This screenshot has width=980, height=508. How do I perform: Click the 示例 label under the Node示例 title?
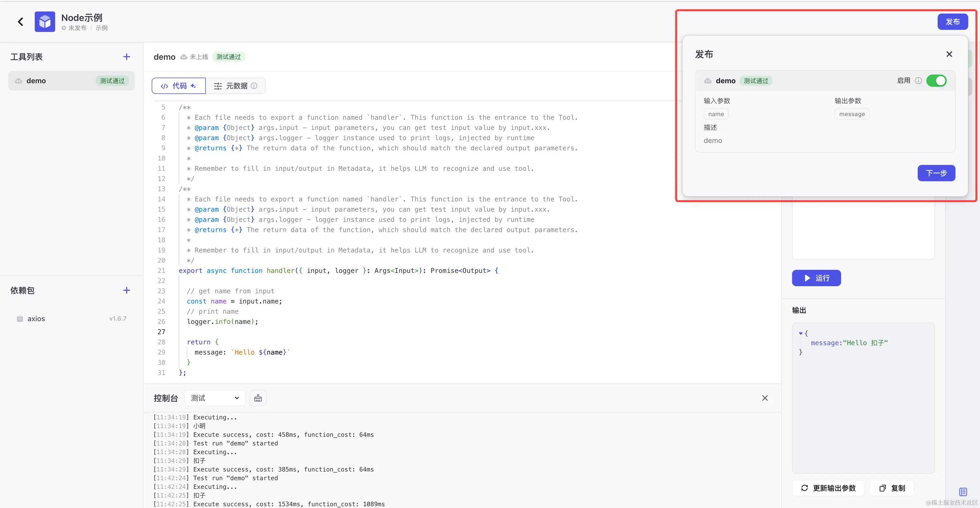(101, 28)
